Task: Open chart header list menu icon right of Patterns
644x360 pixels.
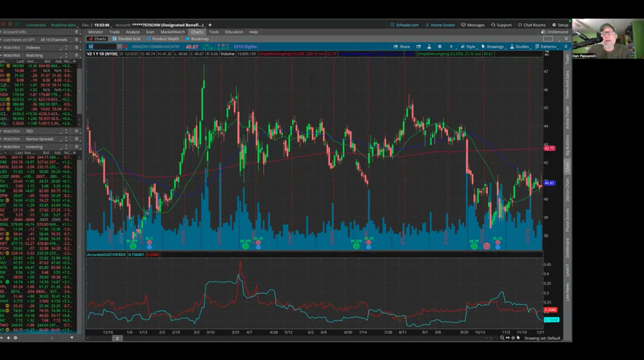Action: click(x=566, y=46)
